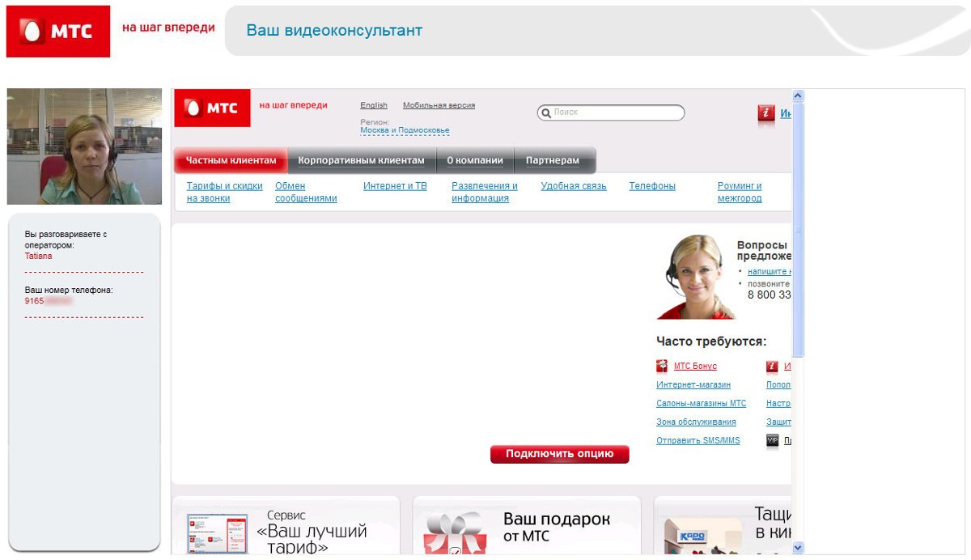Open the Отправить SMS/MMS link
Viewport: 971px width, 560px height.
698,441
